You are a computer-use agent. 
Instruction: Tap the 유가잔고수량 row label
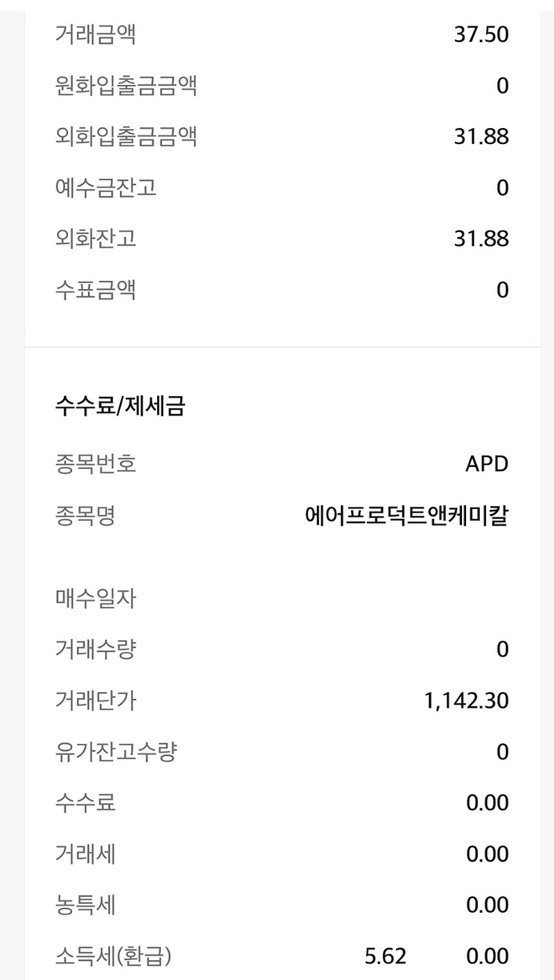(x=116, y=751)
